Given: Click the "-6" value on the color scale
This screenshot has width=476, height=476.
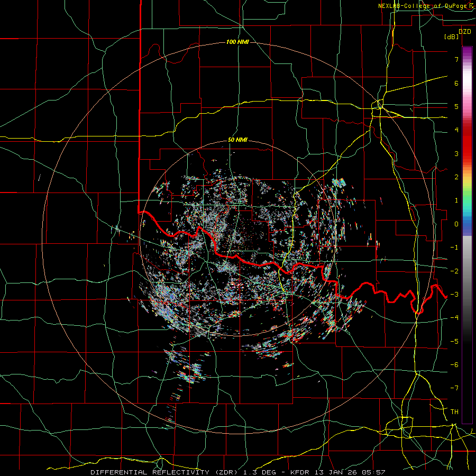Looking at the screenshot, I should pyautogui.click(x=454, y=365).
